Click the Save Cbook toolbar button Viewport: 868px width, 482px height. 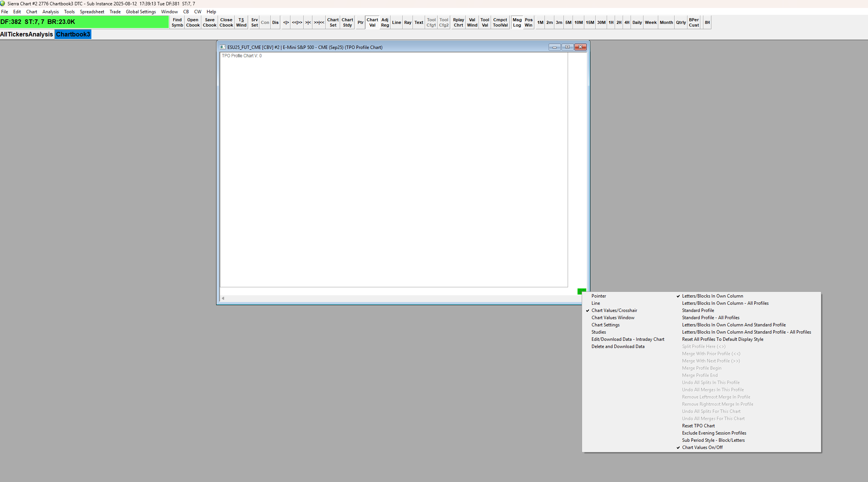click(x=209, y=22)
